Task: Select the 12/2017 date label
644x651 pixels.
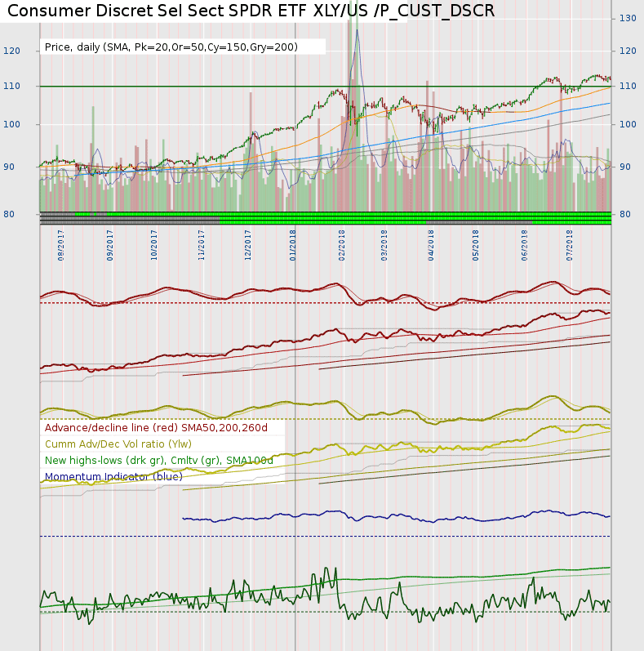Action: point(248,245)
